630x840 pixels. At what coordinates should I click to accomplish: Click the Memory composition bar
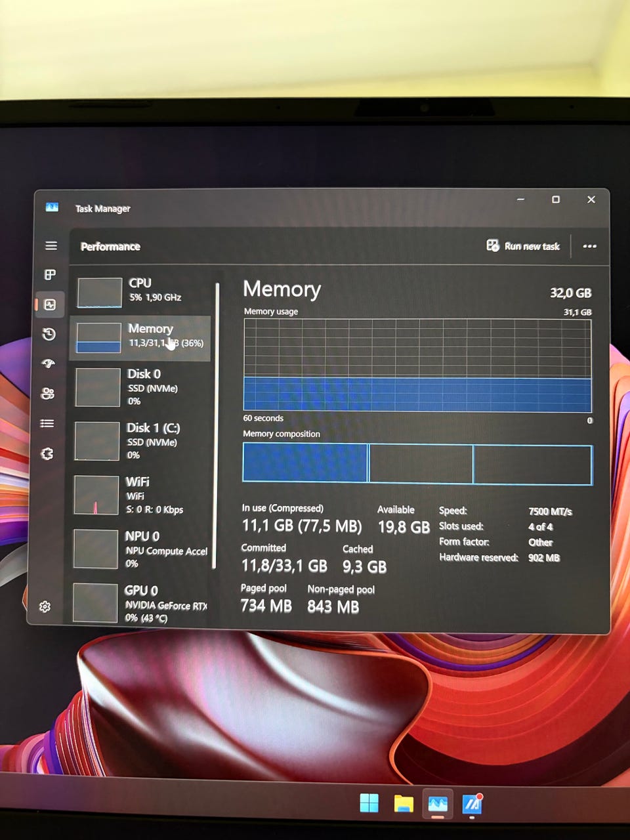pyautogui.click(x=417, y=464)
